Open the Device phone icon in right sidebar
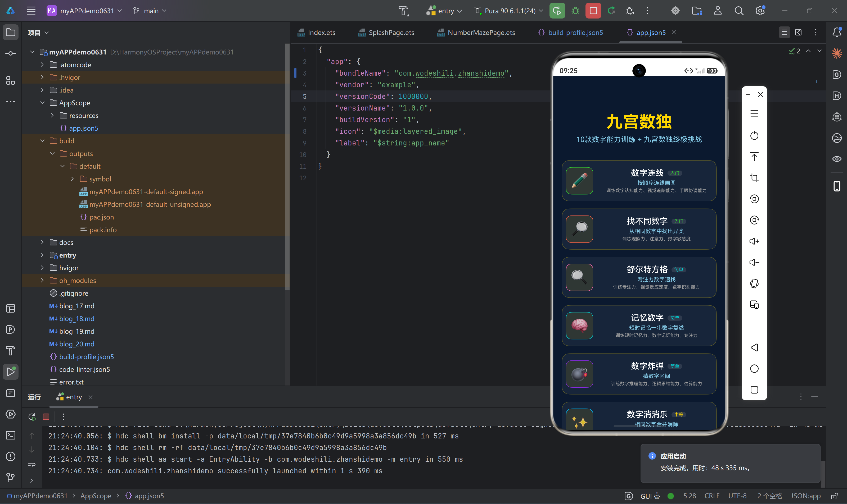Viewport: 847px width, 504px height. tap(836, 186)
